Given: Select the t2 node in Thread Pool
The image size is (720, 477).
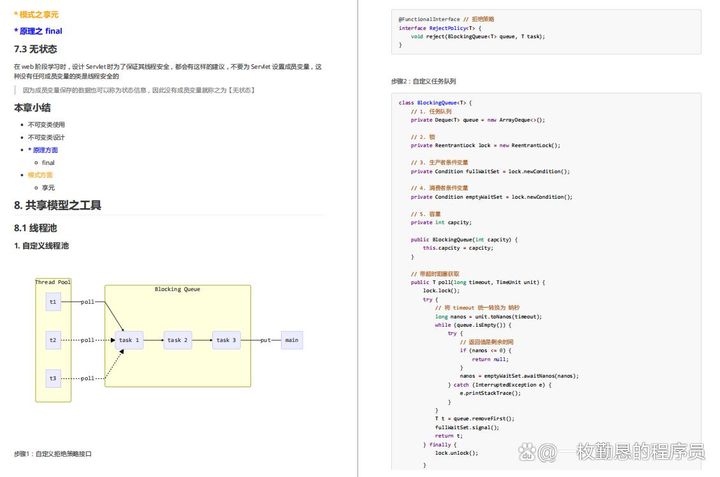Looking at the screenshot, I should coord(53,340).
